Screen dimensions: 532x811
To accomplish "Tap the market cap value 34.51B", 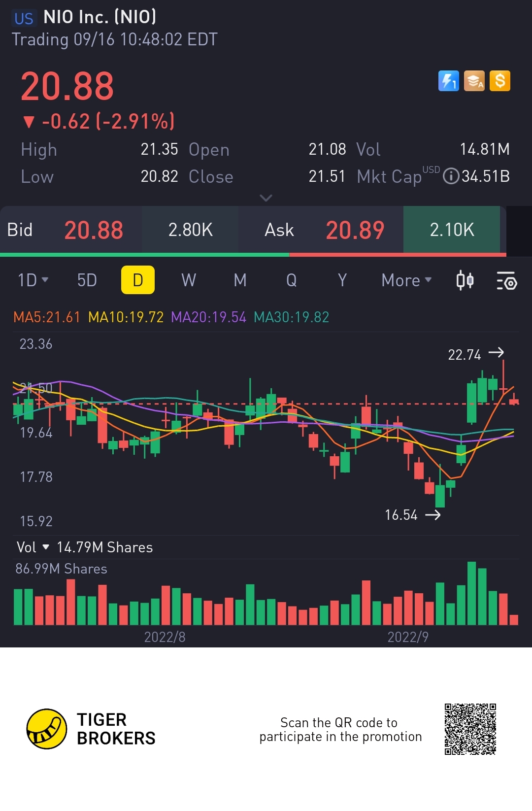I will click(x=486, y=176).
